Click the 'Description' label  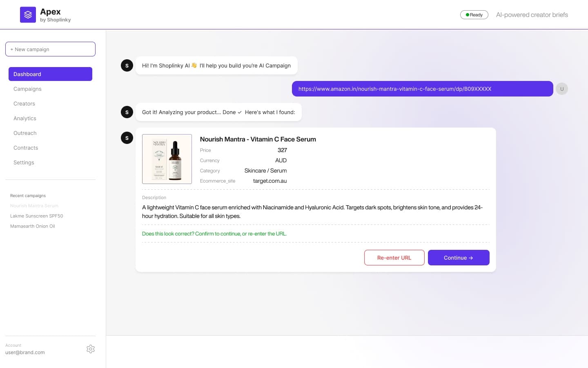[x=154, y=197]
